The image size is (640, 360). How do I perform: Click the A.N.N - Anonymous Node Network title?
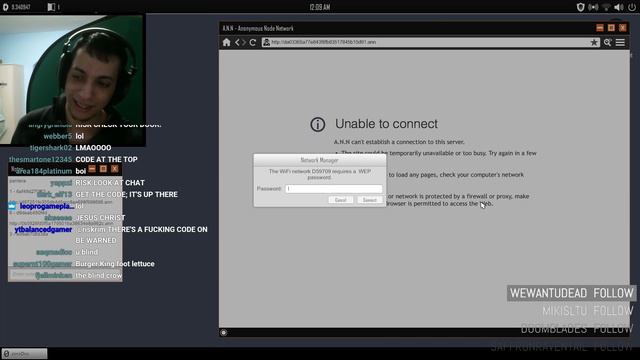click(x=258, y=28)
